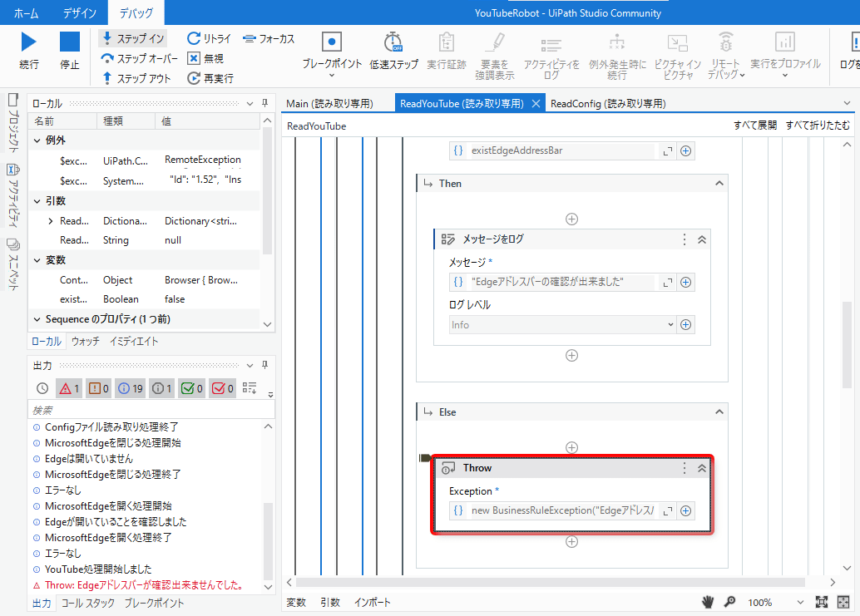The height and width of the screenshot is (616, 860).
Task: Pin the 出力 (Output) panel
Action: (x=265, y=365)
